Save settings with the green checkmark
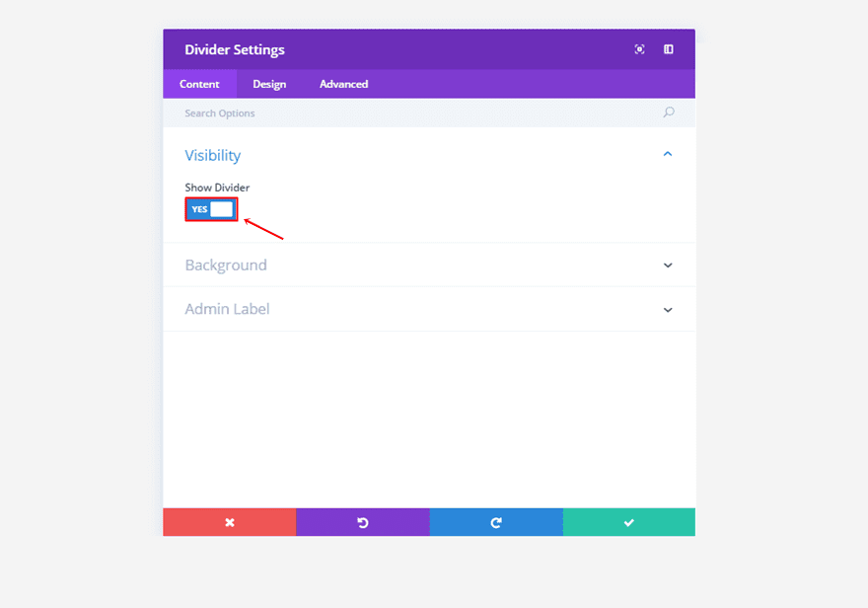The image size is (868, 608). click(x=628, y=522)
